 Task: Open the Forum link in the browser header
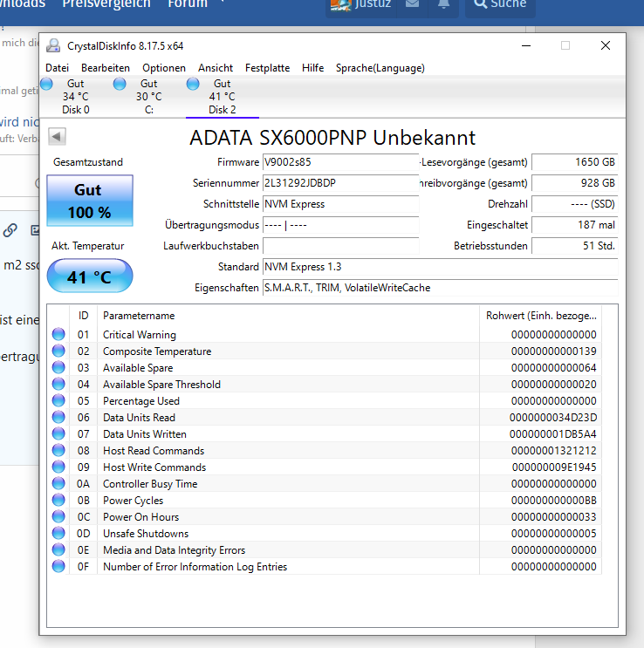pyautogui.click(x=188, y=4)
